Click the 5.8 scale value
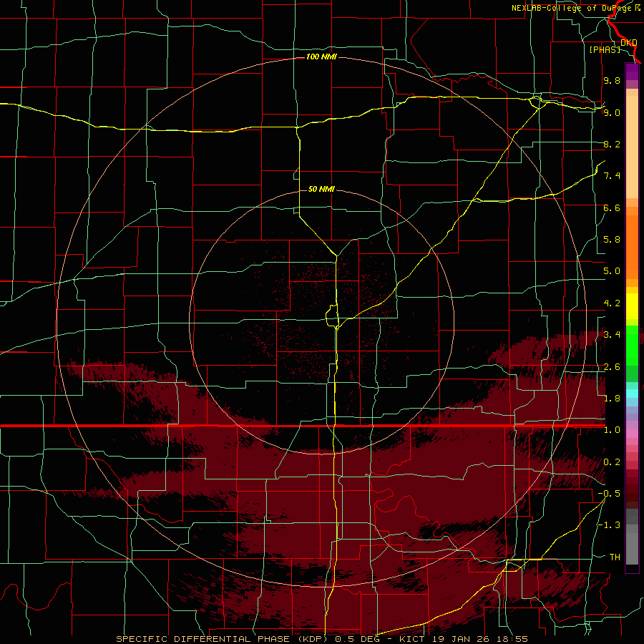The width and height of the screenshot is (644, 644). point(612,240)
